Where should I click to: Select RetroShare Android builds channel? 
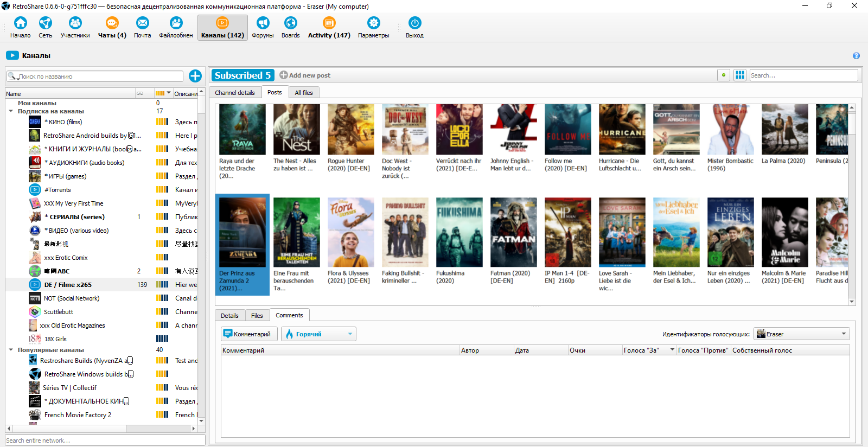pyautogui.click(x=101, y=136)
